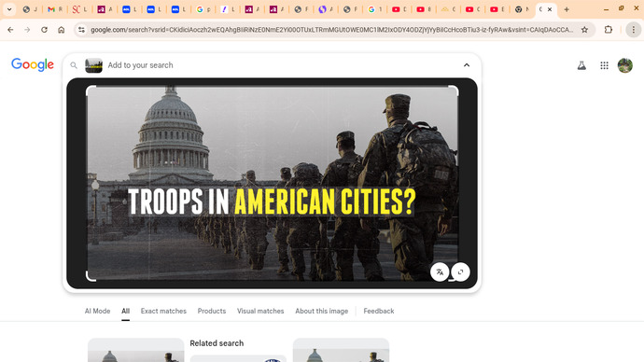The width and height of the screenshot is (644, 362).
Task: Click the google.com URL address field
Action: pos(331,30)
